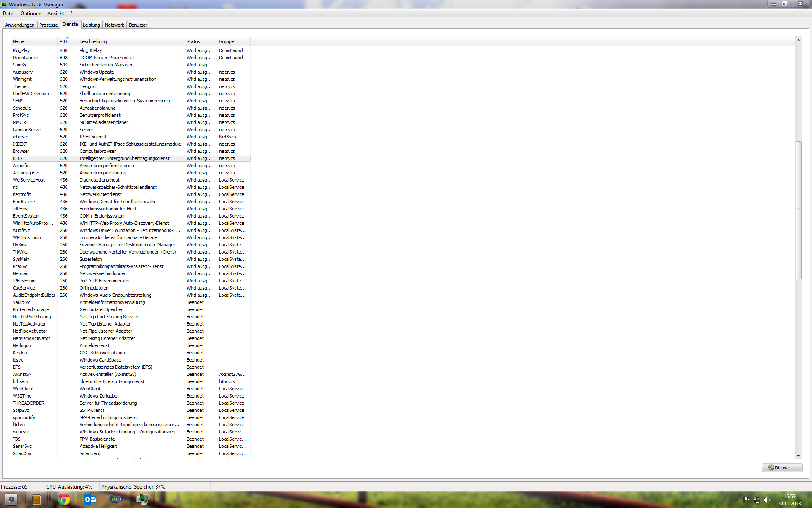Open the volume speaker tray icon
This screenshot has height=508, width=812.
(767, 500)
